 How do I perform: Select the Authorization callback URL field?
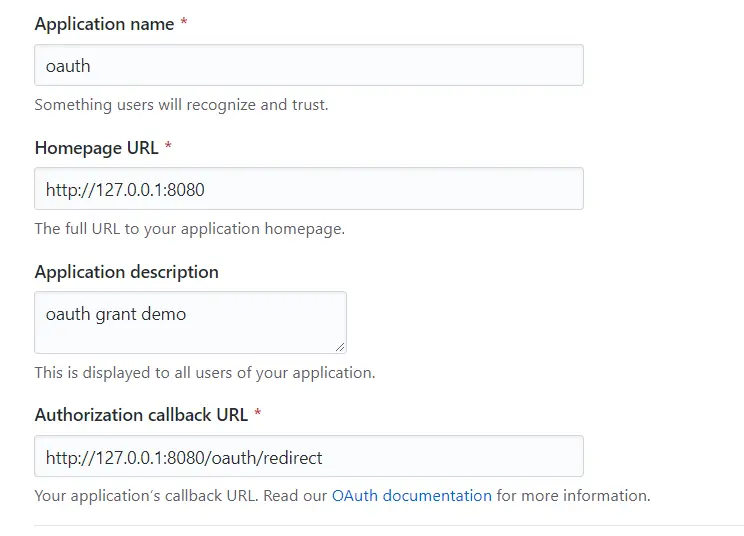[x=308, y=457]
